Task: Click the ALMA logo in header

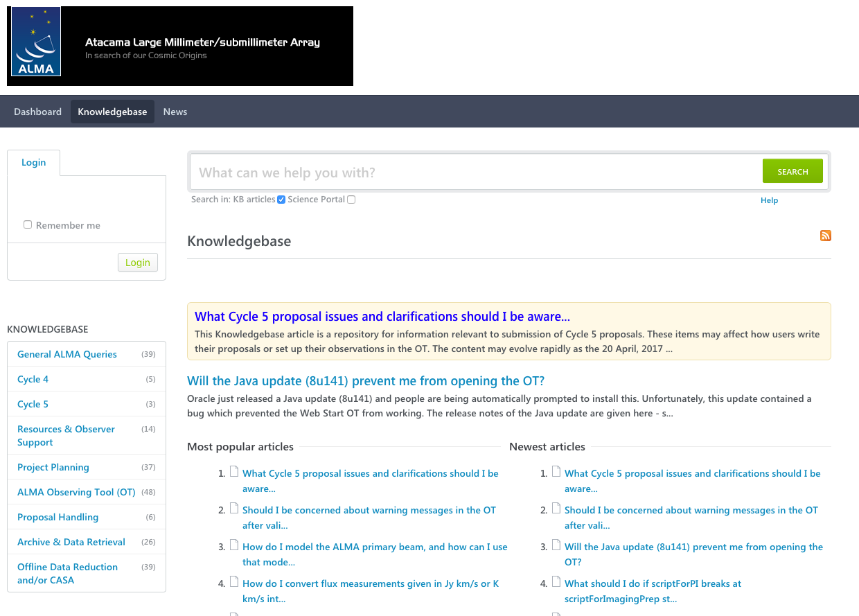Action: click(36, 42)
